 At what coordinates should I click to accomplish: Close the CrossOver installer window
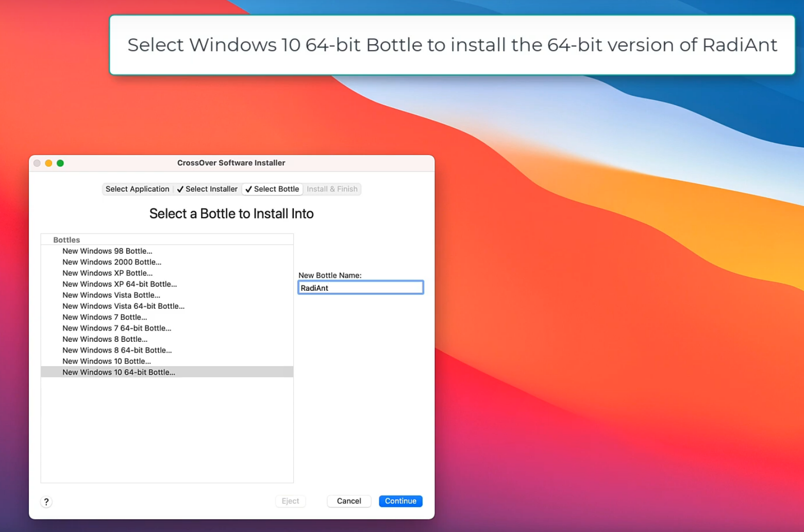[x=37, y=163]
